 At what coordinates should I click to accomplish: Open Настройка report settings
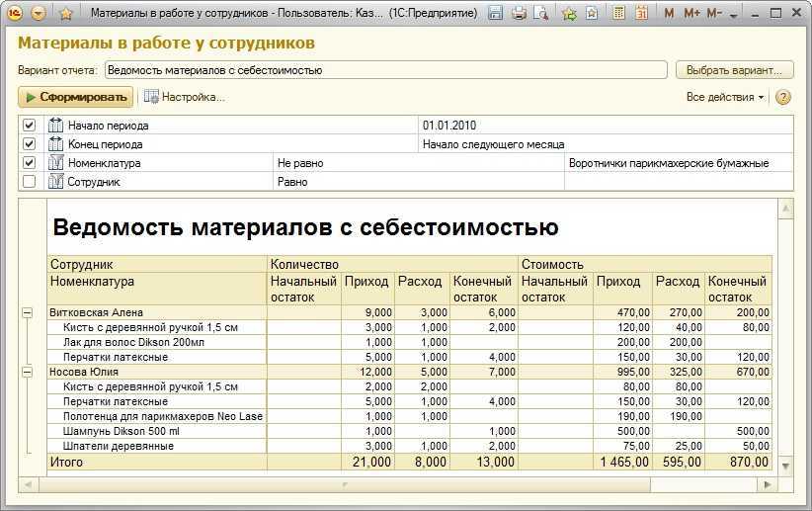(185, 97)
